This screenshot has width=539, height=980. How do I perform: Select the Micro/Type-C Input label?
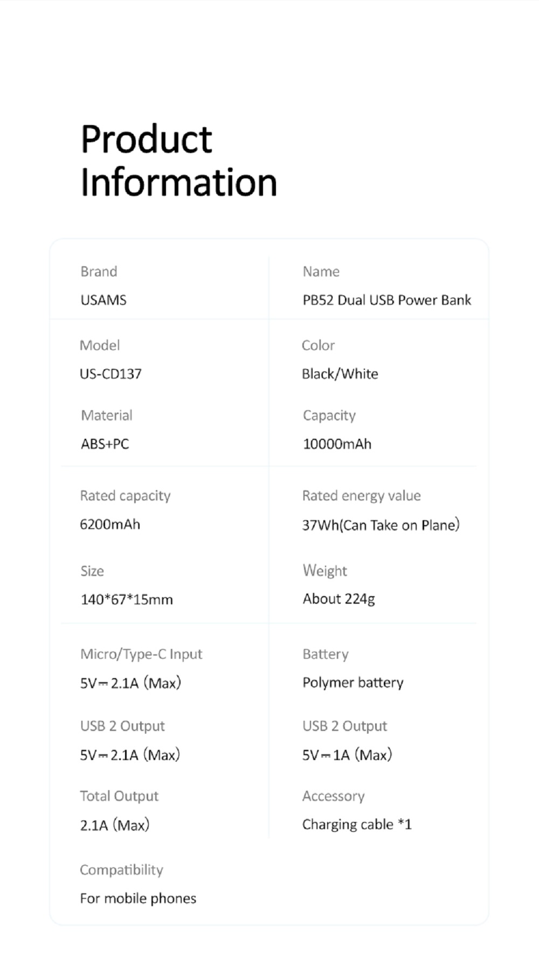click(141, 654)
